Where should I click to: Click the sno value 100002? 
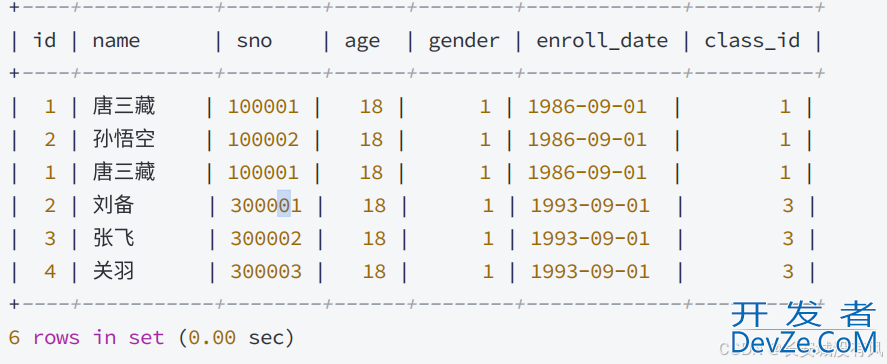click(263, 139)
